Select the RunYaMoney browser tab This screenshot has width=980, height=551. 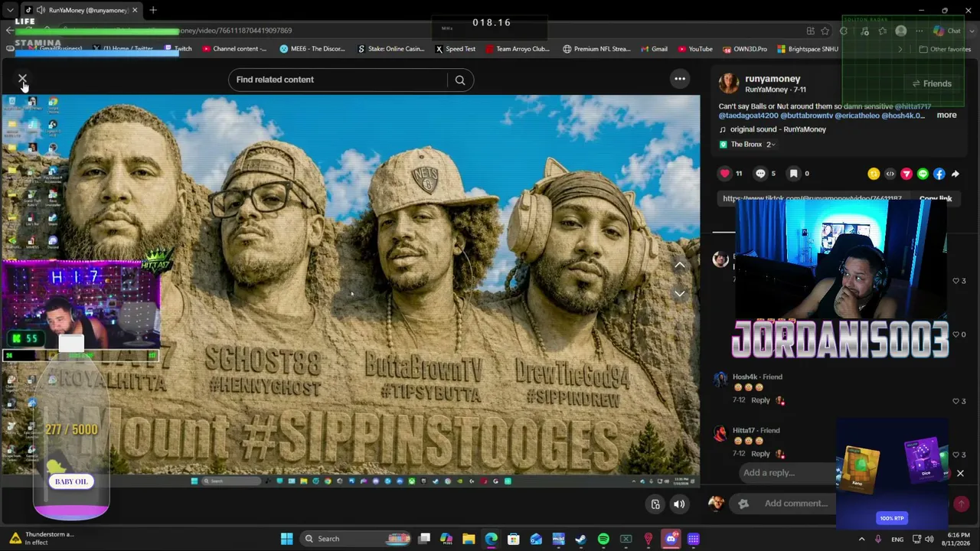tap(80, 10)
